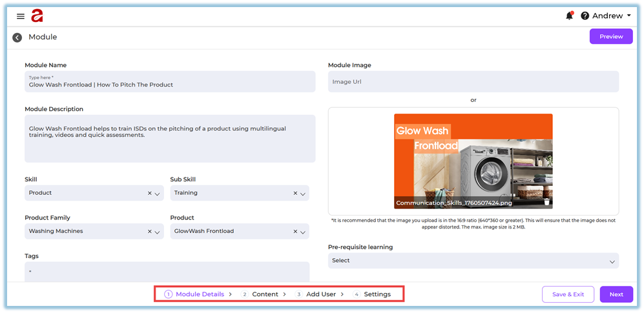Image resolution: width=644 pixels, height=313 pixels.
Task: Open the hamburger navigation menu
Action: point(21,16)
